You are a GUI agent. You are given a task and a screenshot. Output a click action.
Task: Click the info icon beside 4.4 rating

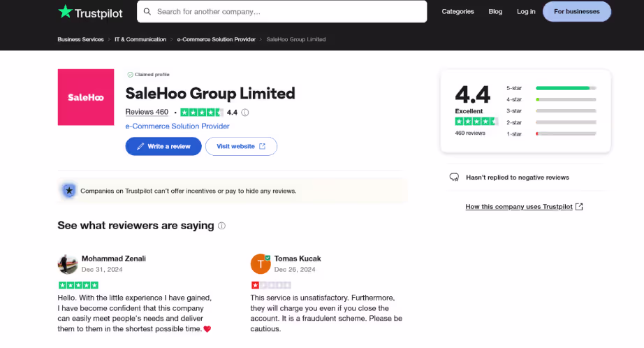click(244, 113)
